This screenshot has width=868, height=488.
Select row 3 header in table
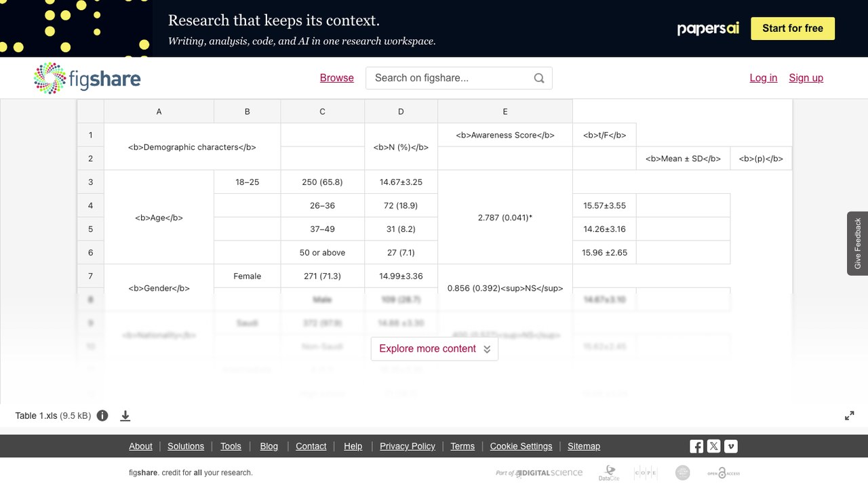(90, 182)
